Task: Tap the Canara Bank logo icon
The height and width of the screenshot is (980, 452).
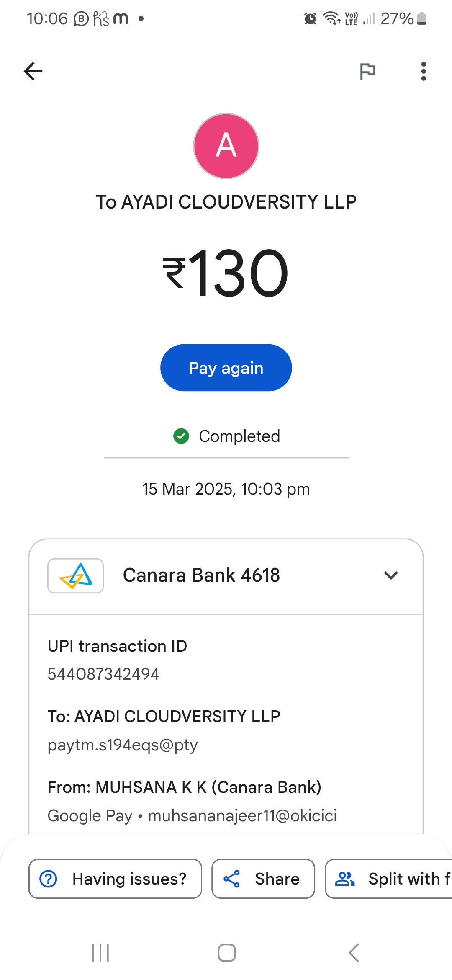Action: coord(76,576)
